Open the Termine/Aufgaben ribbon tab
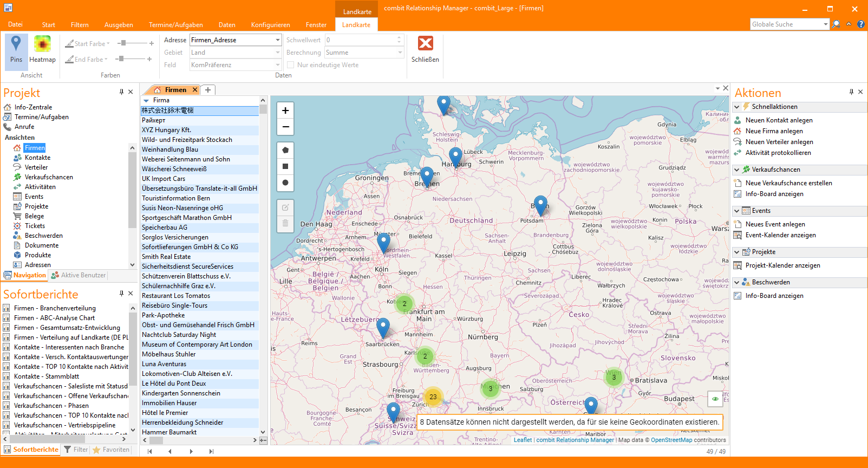The height and width of the screenshot is (468, 868). tap(175, 25)
